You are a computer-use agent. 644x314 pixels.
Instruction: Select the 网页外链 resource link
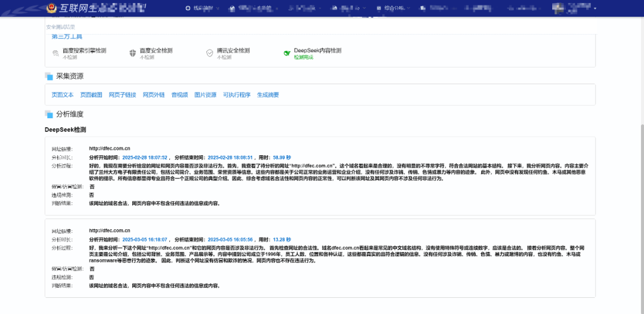pyautogui.click(x=153, y=95)
